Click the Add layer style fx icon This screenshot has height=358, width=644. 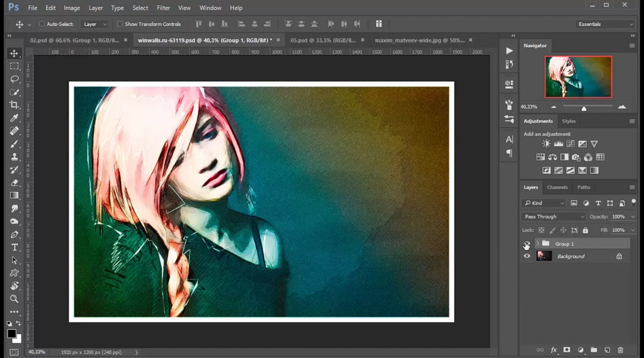[554, 350]
